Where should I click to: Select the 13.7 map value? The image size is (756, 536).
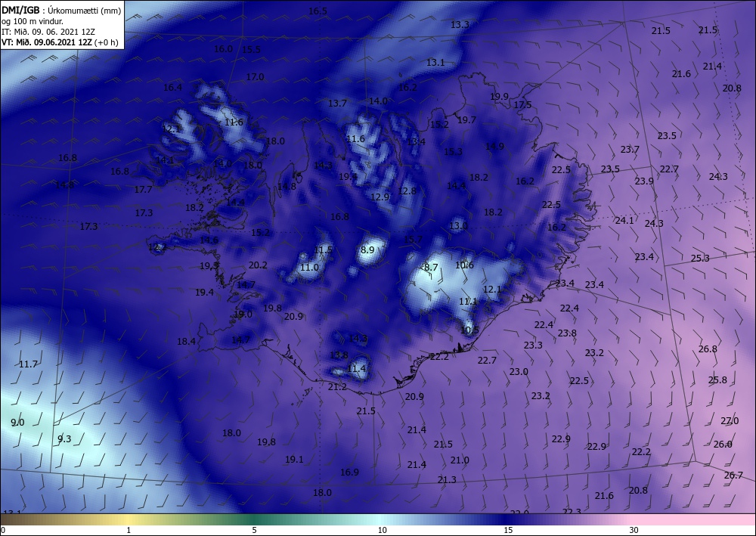point(337,103)
